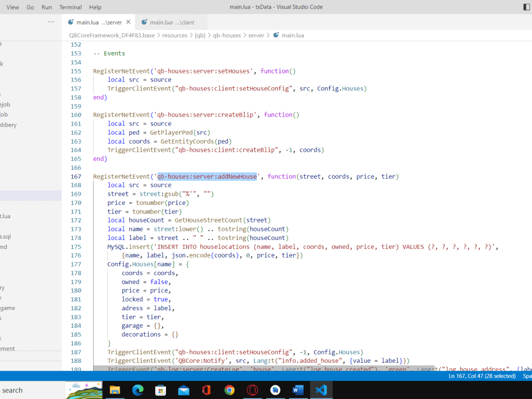Click the '-- Events' comment text
The width and height of the screenshot is (532, 399).
(109, 53)
